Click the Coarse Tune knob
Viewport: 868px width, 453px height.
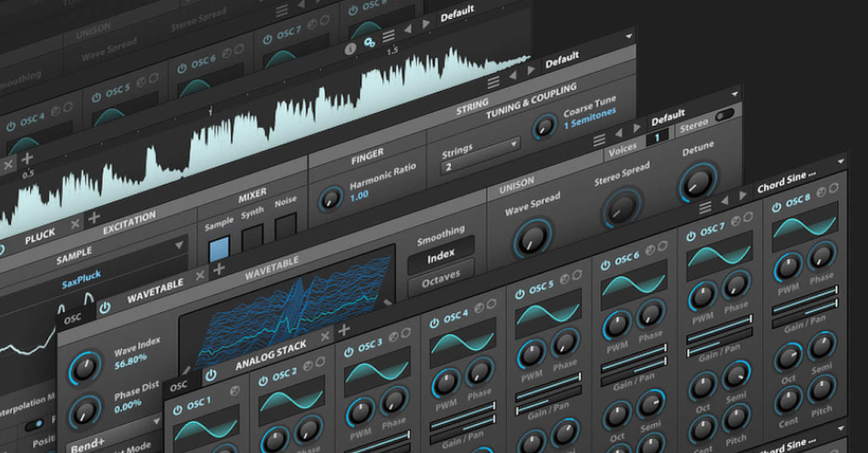[x=544, y=126]
